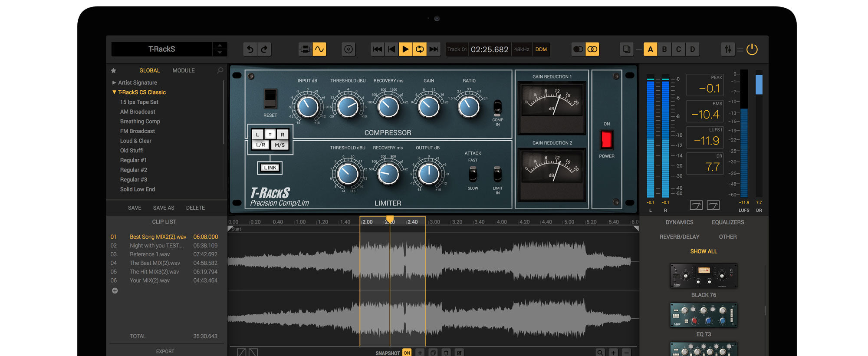Select the Loud & Clear preset

click(x=136, y=141)
